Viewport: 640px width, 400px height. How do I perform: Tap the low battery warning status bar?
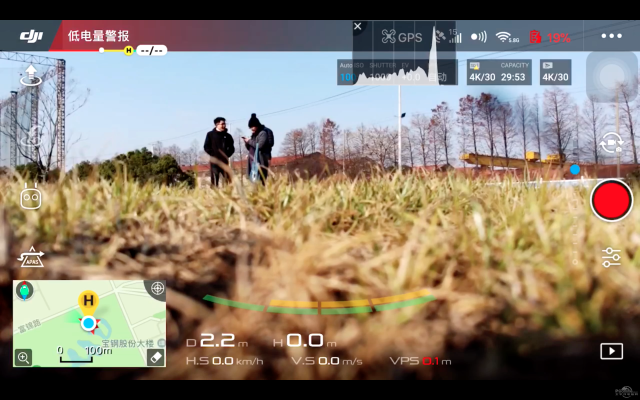(98, 36)
